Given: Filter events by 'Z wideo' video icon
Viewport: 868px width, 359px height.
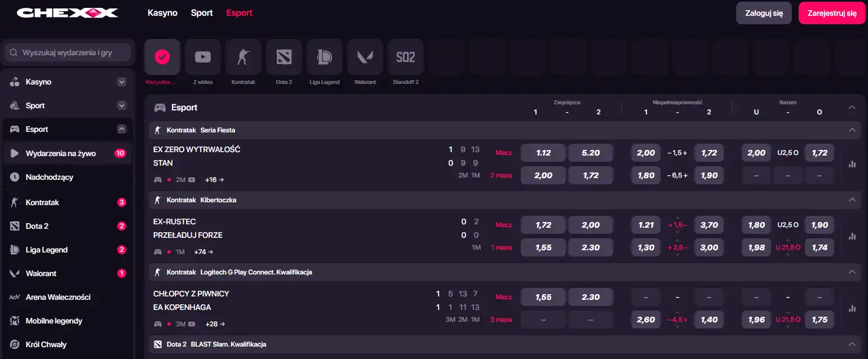Looking at the screenshot, I should pyautogui.click(x=203, y=57).
